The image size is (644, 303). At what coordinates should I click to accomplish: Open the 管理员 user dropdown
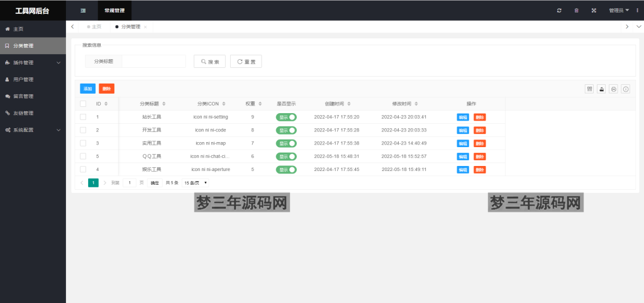tap(619, 11)
